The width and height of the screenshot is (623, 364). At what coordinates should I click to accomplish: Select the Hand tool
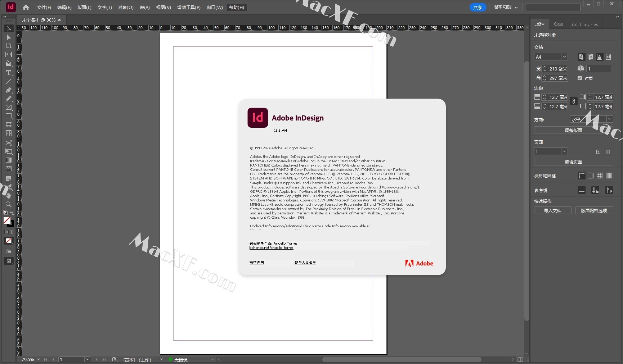tap(9, 196)
